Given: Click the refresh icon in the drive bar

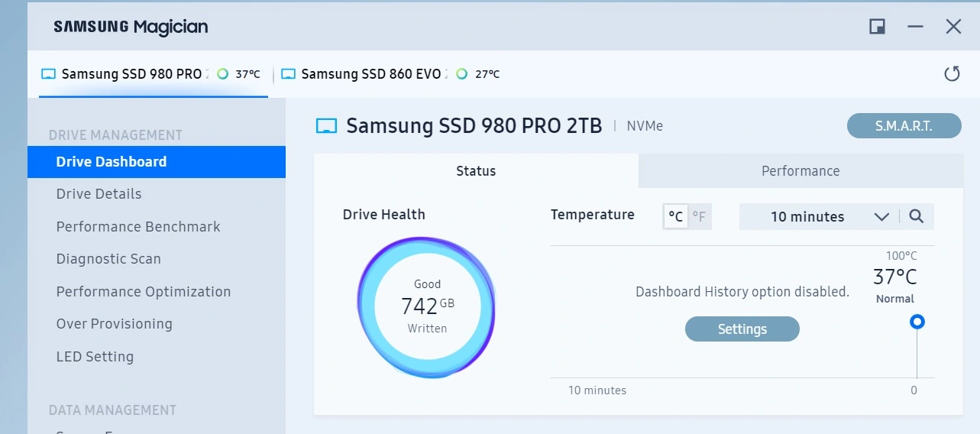Looking at the screenshot, I should [x=952, y=74].
